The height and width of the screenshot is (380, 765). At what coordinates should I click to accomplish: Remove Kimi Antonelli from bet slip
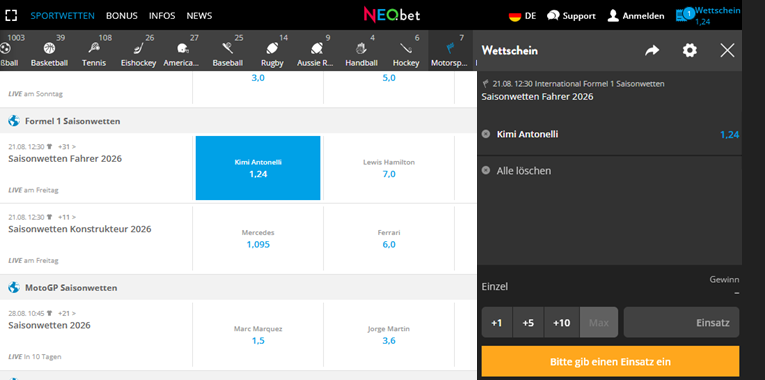(485, 134)
